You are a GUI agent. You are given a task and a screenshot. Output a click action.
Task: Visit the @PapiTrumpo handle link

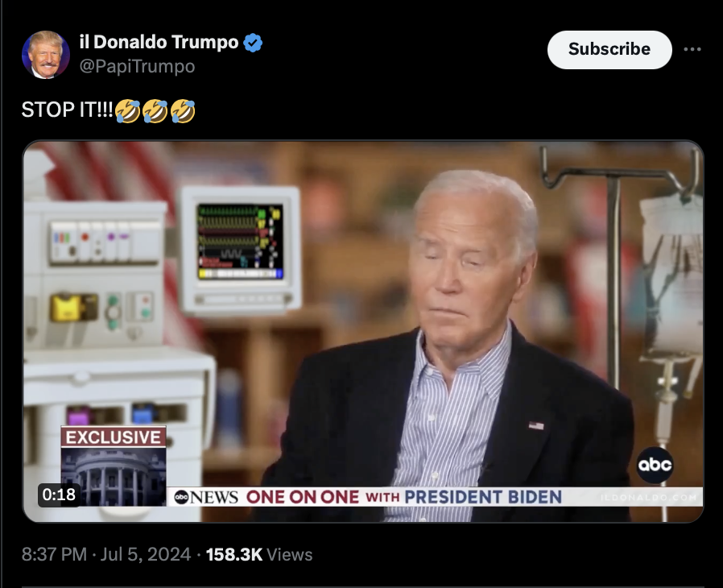(137, 66)
